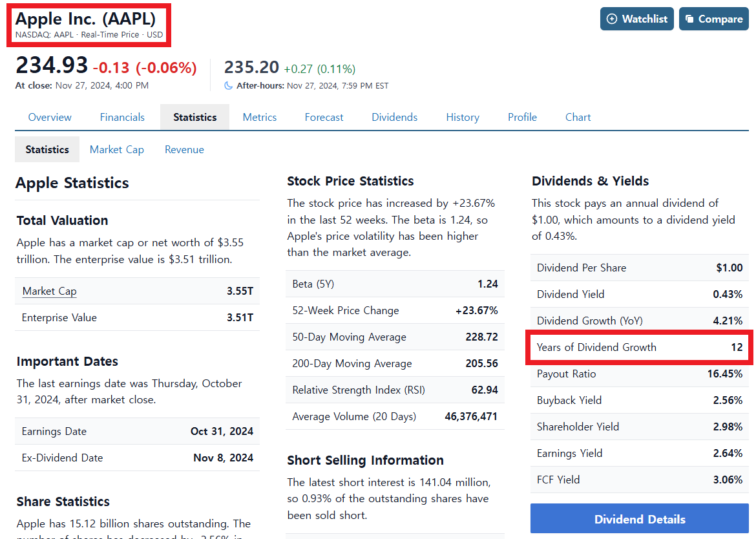
Task: Click the Average Volume (20 Days) label
Action: point(354,417)
